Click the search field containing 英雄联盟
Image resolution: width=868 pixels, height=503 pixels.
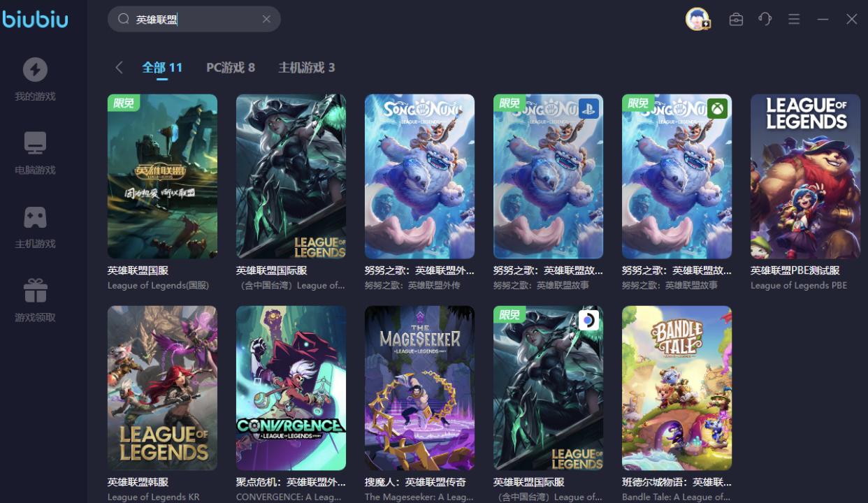pos(194,19)
